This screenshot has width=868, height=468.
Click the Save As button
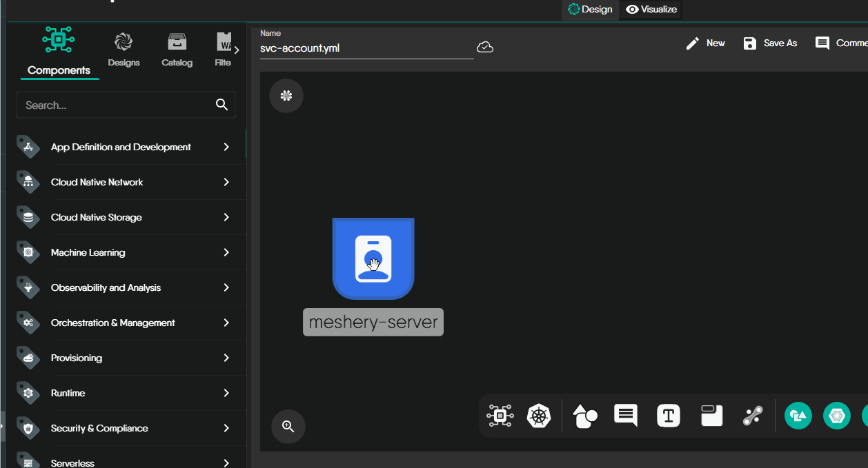(x=770, y=43)
